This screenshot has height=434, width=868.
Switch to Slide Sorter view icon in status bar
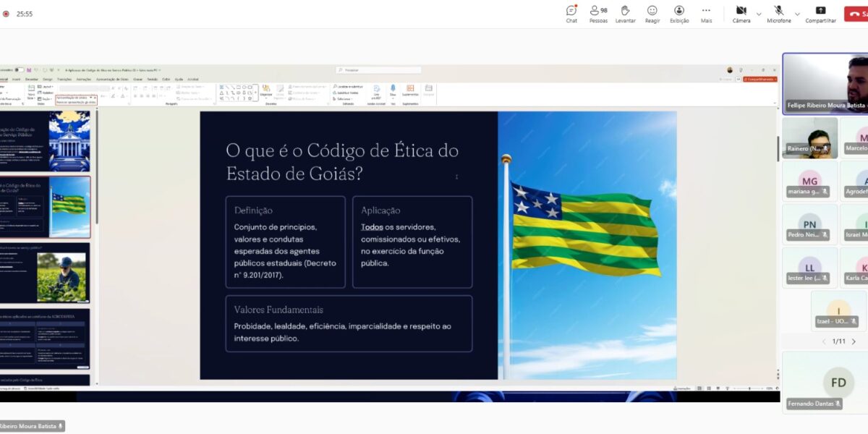pos(710,388)
